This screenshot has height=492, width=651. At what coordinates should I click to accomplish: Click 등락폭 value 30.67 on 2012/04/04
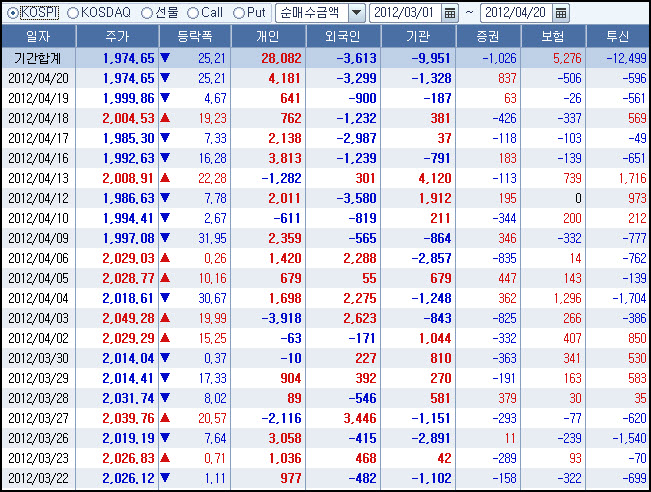212,298
